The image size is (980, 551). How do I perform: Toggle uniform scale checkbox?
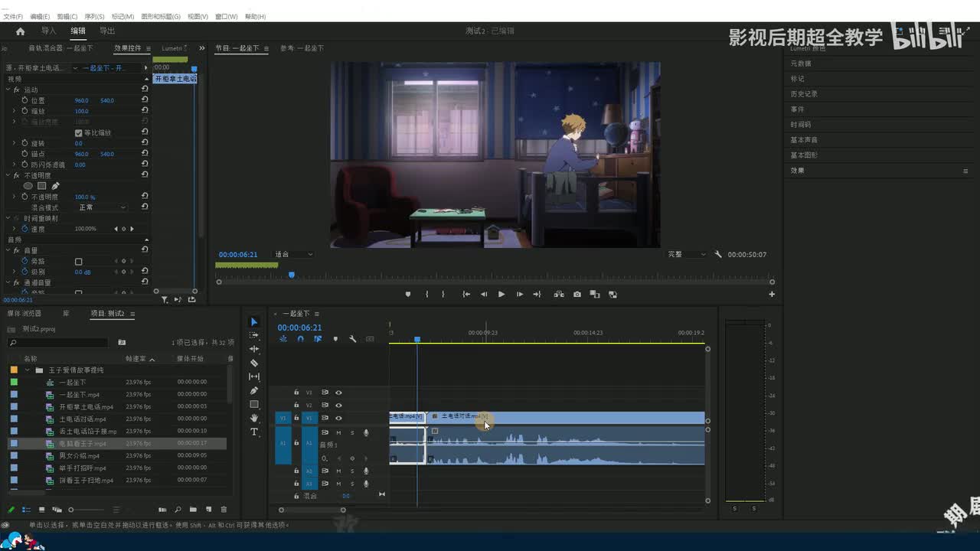coord(78,132)
